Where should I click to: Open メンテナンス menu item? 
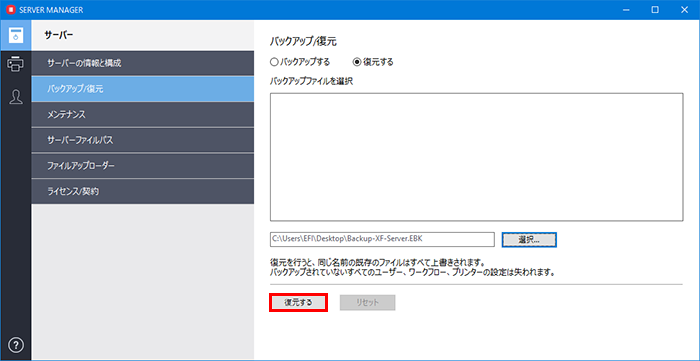tap(143, 115)
